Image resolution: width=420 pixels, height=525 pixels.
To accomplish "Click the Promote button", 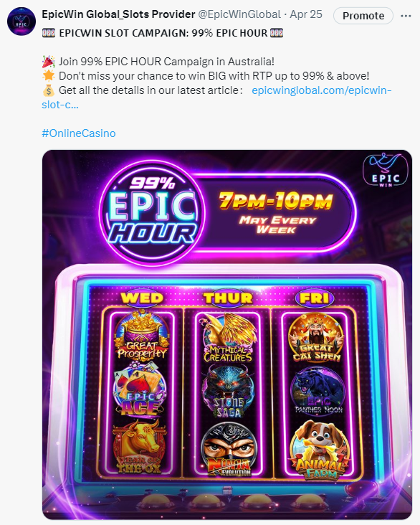I will point(363,16).
